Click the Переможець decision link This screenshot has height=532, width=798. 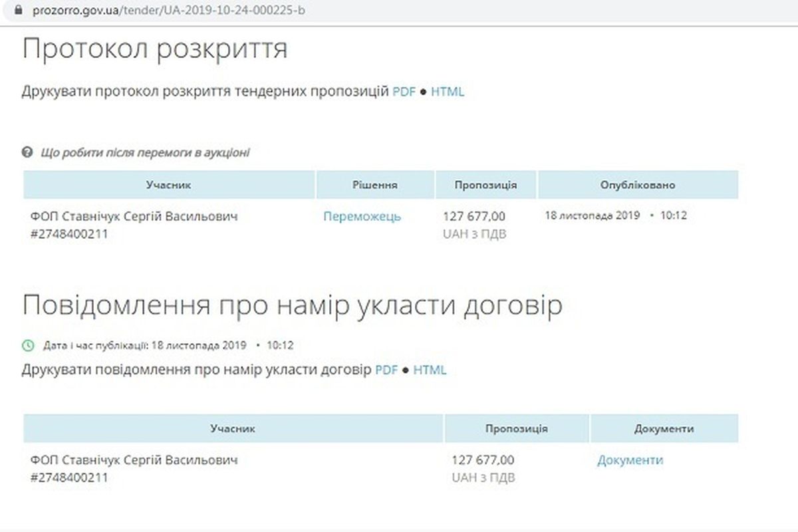[361, 216]
